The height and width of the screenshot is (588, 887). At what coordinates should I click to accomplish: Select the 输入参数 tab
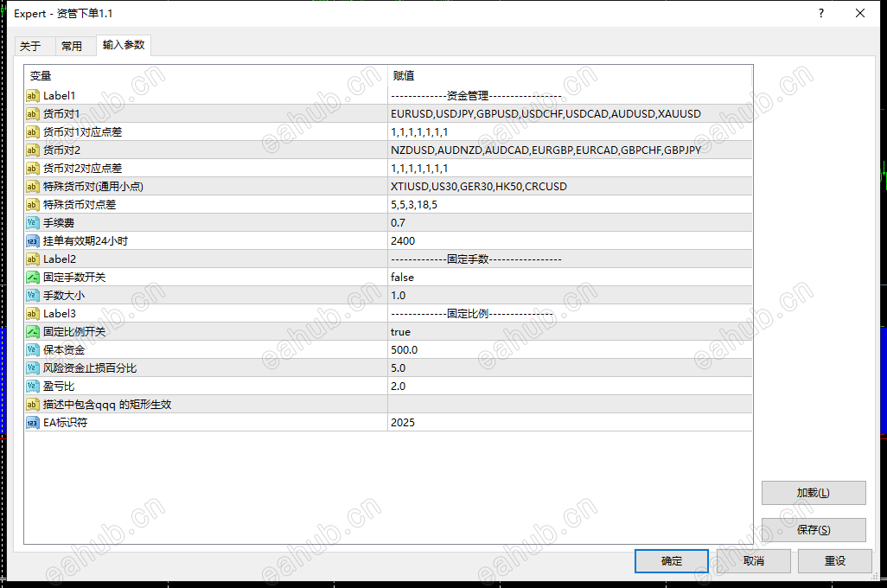coord(124,45)
